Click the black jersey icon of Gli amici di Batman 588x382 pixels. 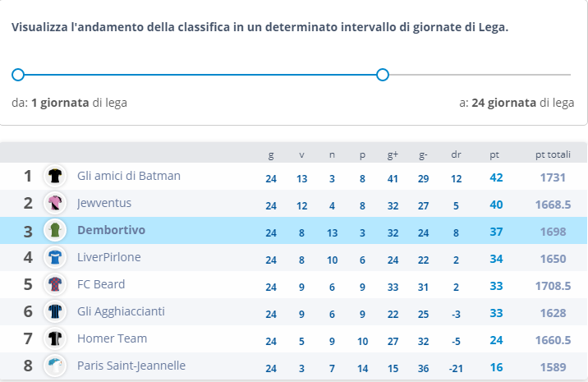[55, 176]
